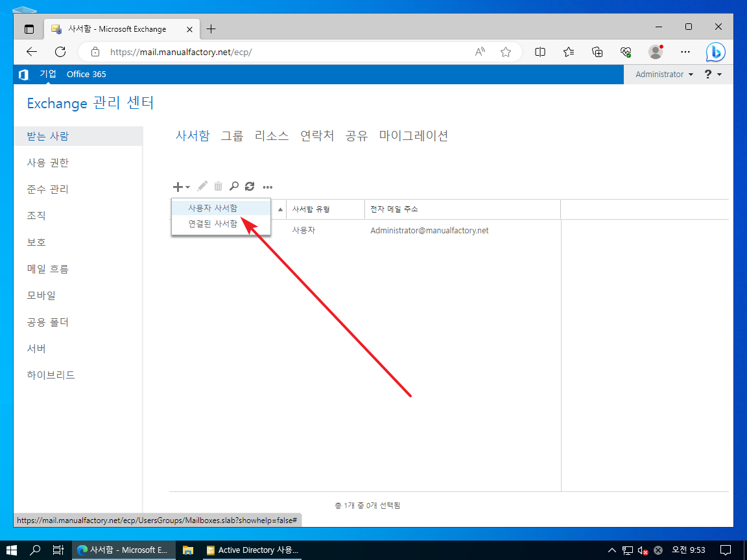747x560 pixels.
Task: Show hidden system tray icons
Action: click(612, 550)
